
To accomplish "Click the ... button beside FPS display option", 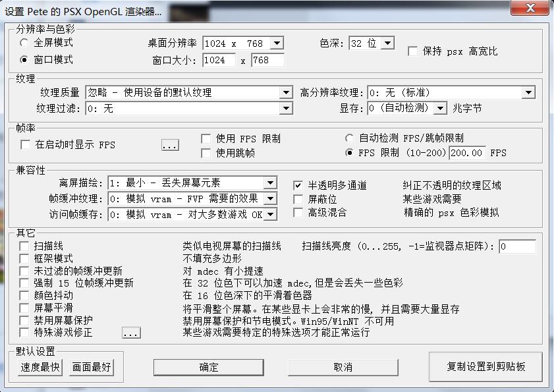I will (x=171, y=145).
